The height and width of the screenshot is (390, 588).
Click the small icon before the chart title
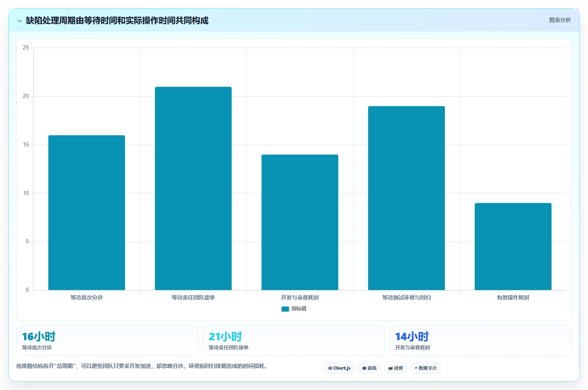(20, 21)
